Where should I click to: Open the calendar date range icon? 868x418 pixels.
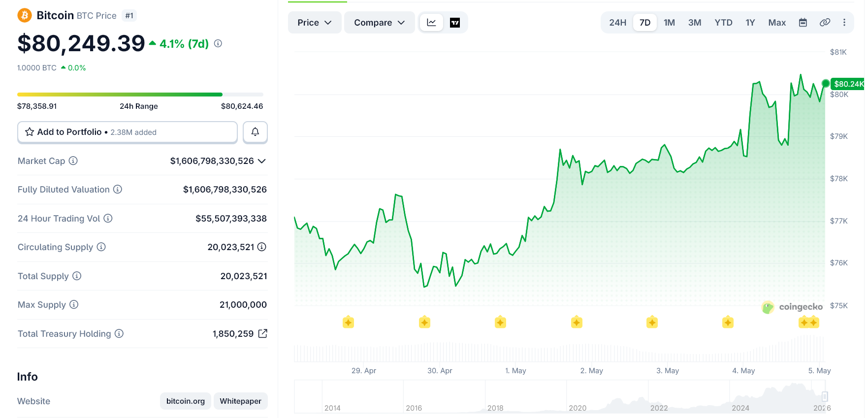click(x=803, y=23)
